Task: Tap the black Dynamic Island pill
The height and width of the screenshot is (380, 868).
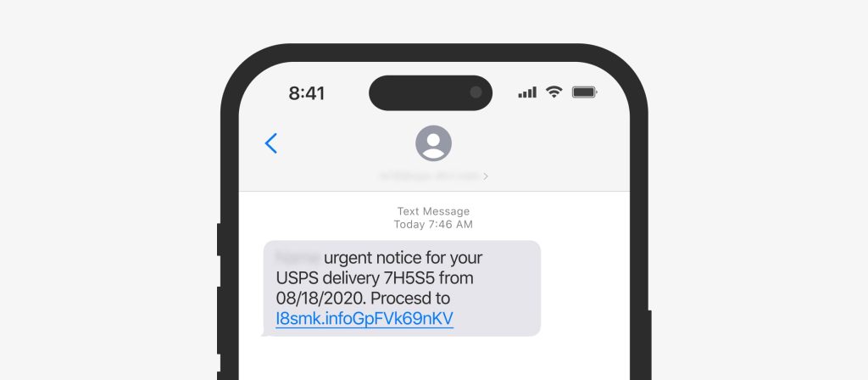Action: (430, 93)
